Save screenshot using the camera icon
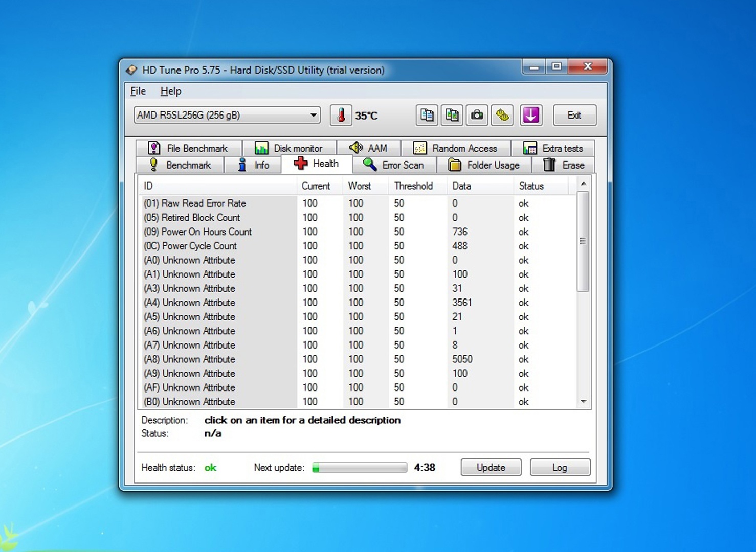This screenshot has width=756, height=552. 477,115
